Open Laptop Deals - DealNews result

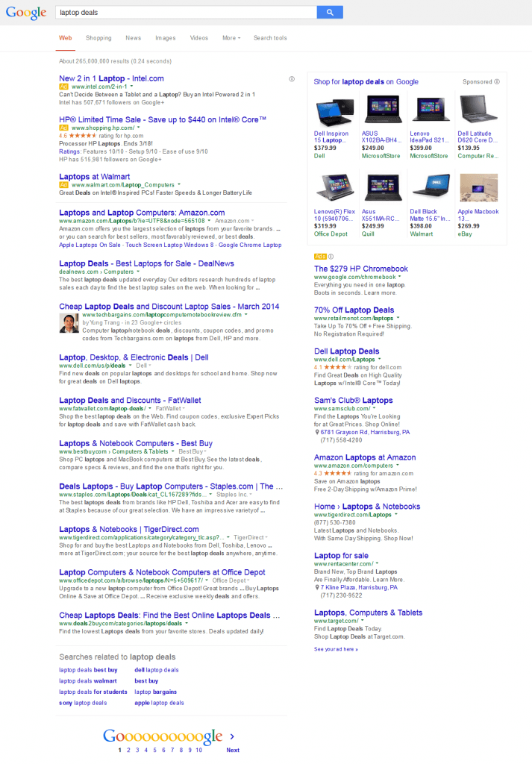[146, 263]
